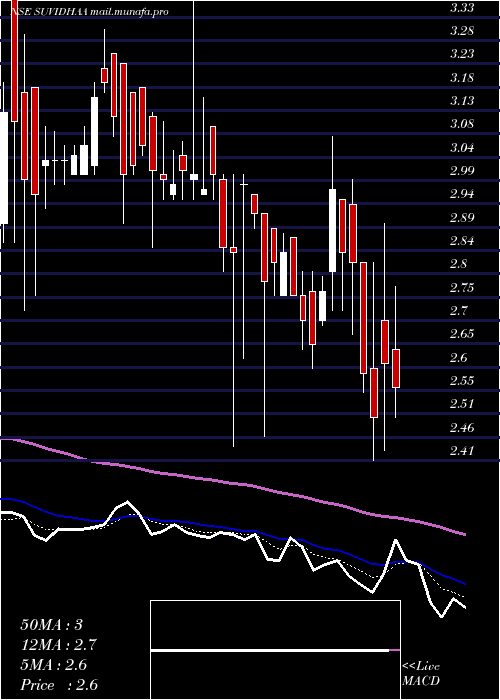Click the 2.55 price axis label
Image resolution: width=500 pixels, height=700 pixels.
click(461, 380)
